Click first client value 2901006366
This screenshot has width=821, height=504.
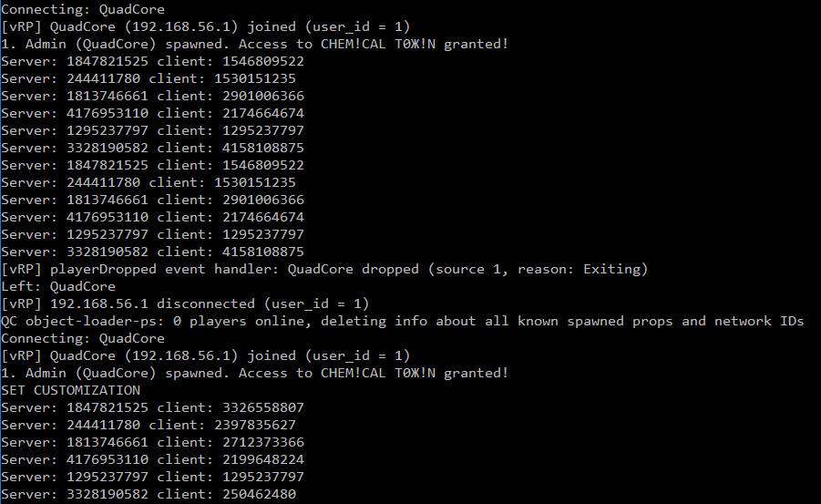(x=262, y=96)
